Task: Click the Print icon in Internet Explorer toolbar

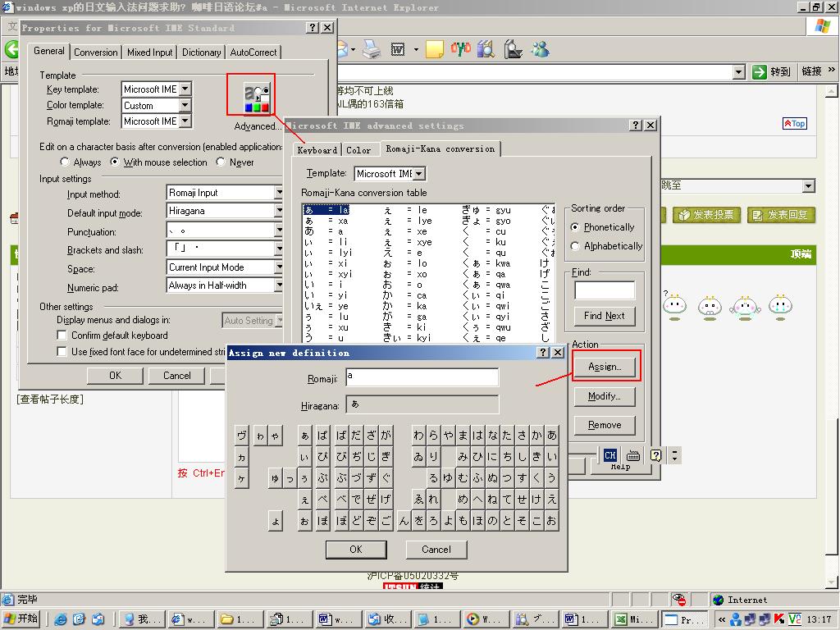Action: [372, 50]
